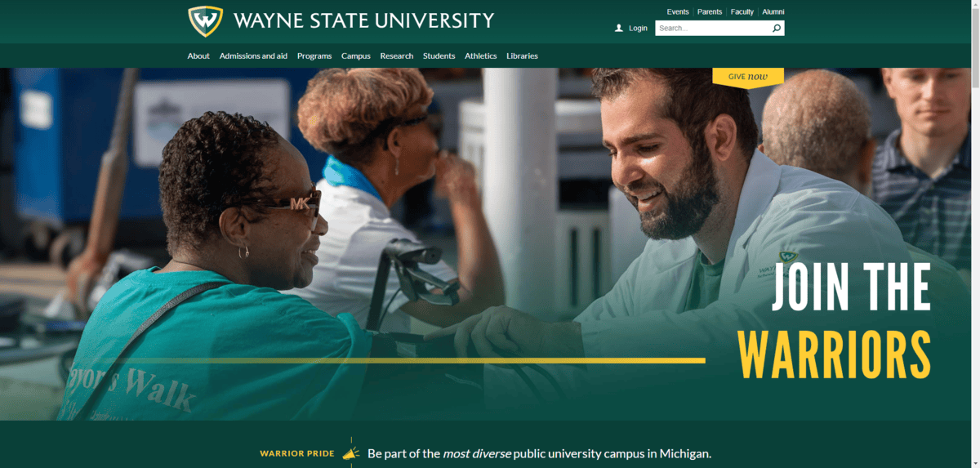Open the Parents link
Viewport: 980px width, 468px height.
coord(710,12)
